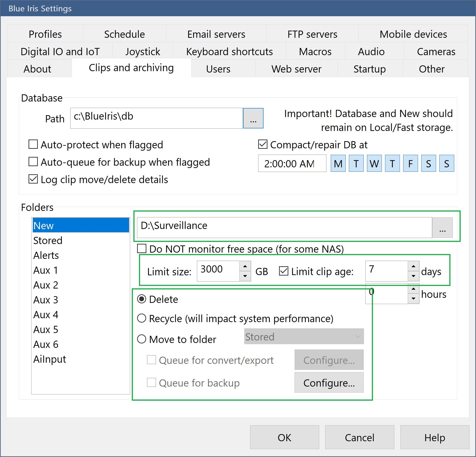Screen dimensions: 476x457
Task: Toggle the Monday (M) day button
Action: click(x=338, y=163)
